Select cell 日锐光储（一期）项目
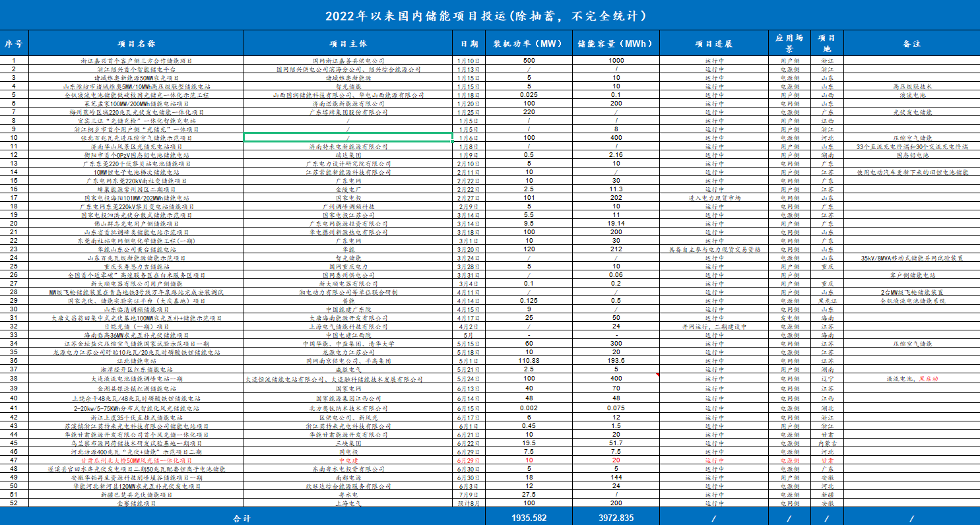This screenshot has height=525, width=980. [136, 326]
